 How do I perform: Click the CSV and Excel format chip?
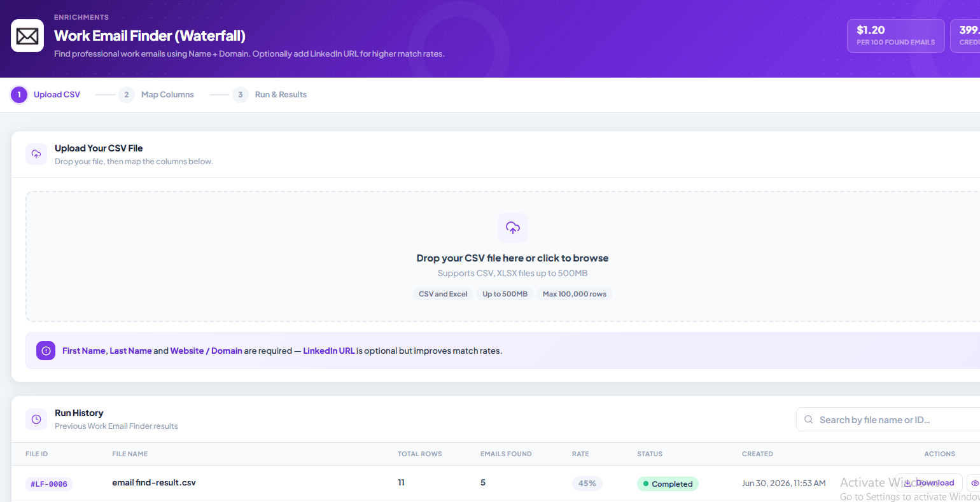[443, 294]
